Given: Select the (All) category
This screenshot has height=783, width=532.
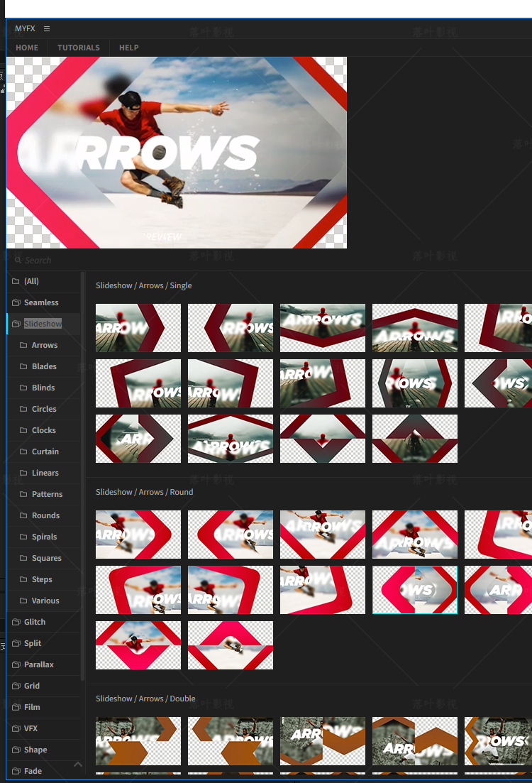Looking at the screenshot, I should [44, 281].
